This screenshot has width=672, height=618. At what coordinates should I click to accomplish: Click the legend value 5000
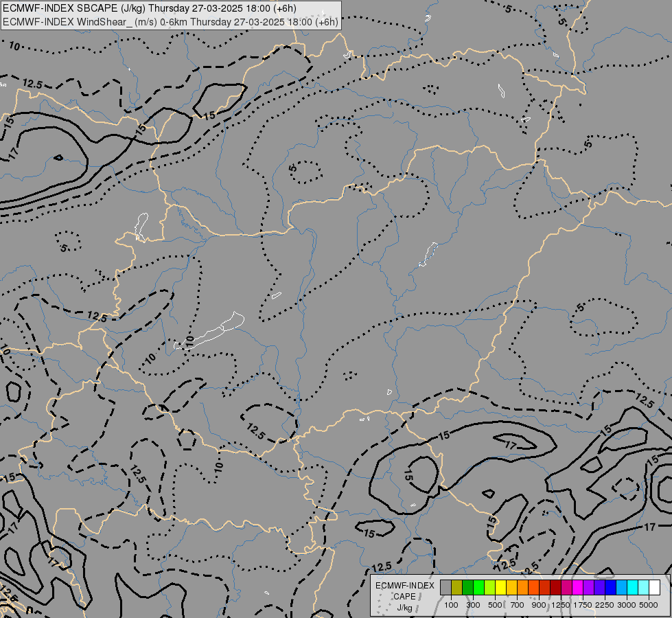click(649, 605)
